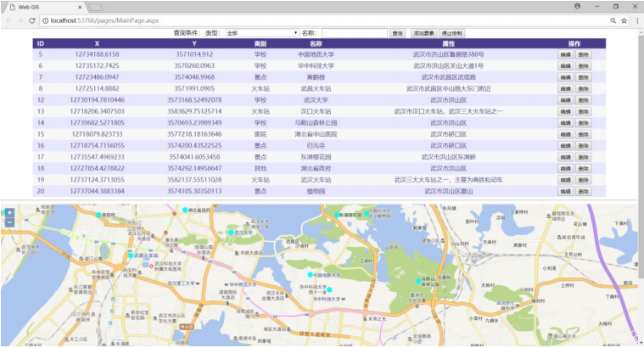The image size is (644, 348).
Task: Close the Web GIS tab
Action: click(x=80, y=7)
